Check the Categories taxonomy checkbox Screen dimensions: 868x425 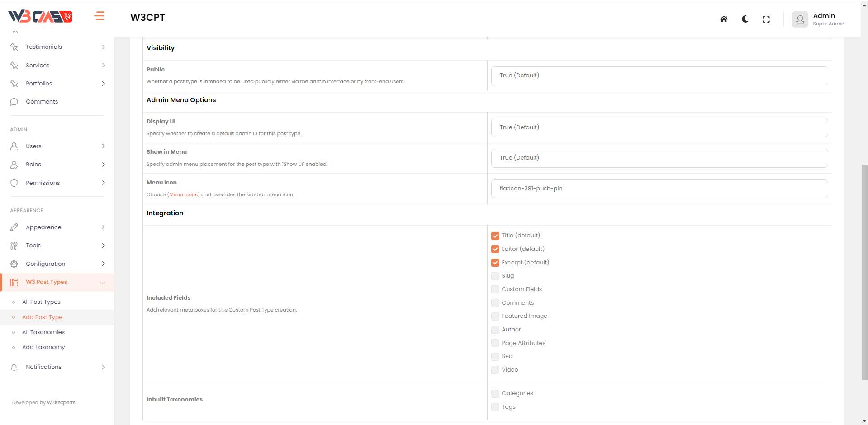pos(495,393)
